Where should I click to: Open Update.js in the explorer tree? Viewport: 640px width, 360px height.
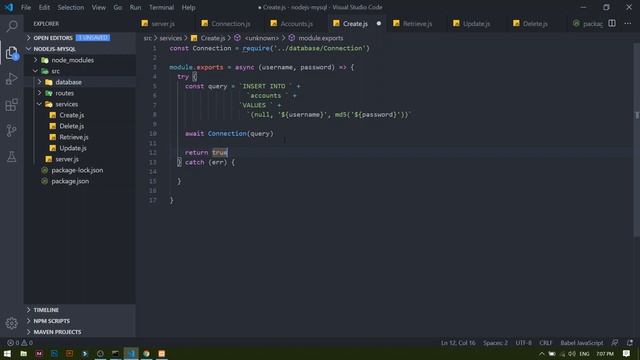click(80, 148)
